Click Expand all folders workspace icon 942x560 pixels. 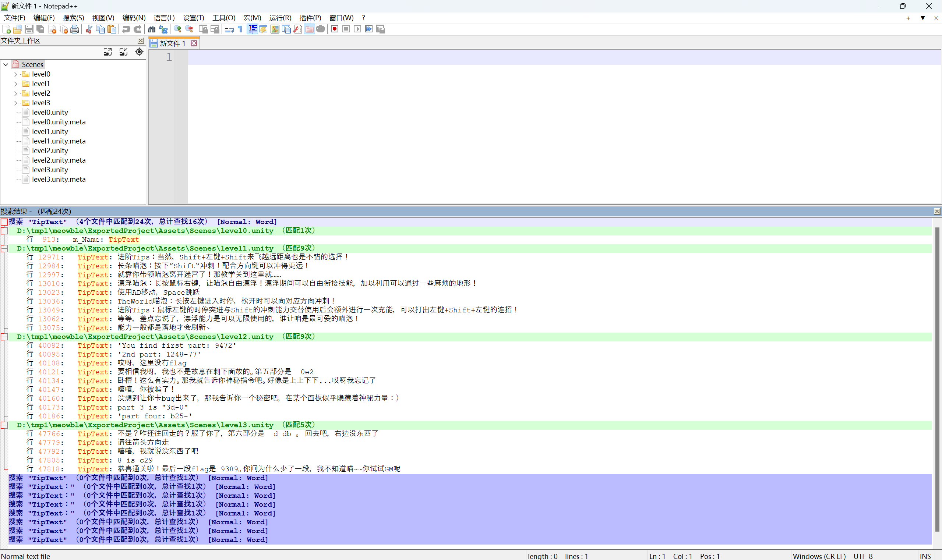[107, 52]
